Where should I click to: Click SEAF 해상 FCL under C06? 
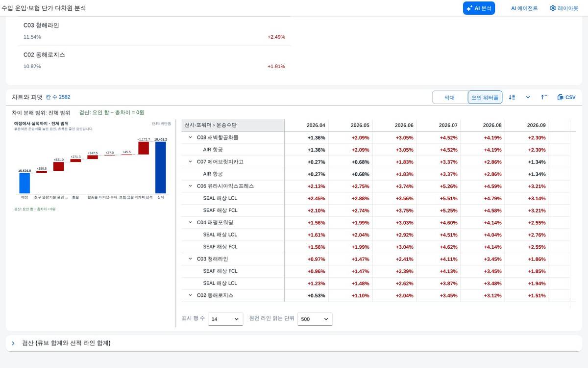(x=220, y=210)
